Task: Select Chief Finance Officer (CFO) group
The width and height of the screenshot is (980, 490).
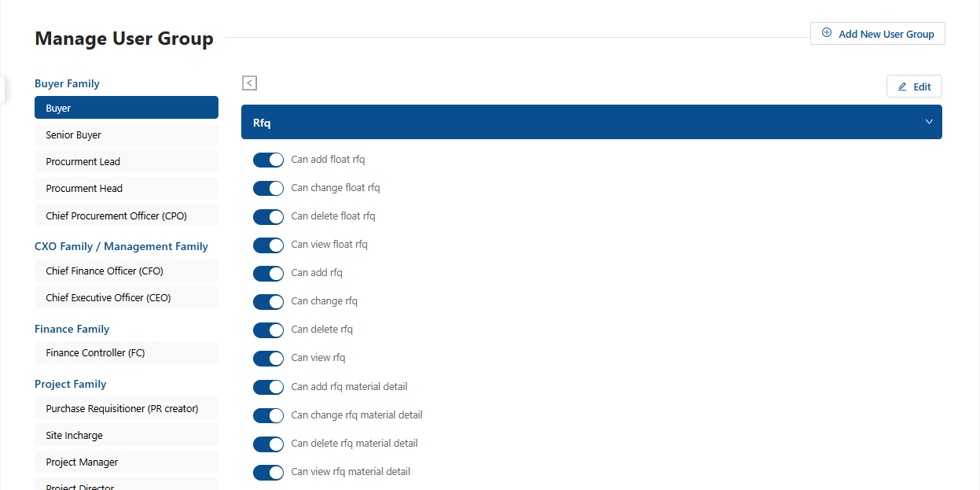Action: [x=126, y=271]
